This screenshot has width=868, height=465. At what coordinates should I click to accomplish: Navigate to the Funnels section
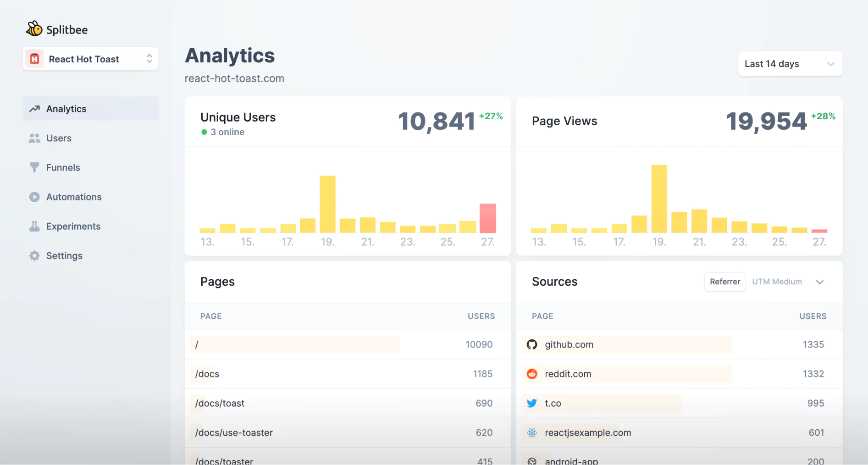coord(62,167)
